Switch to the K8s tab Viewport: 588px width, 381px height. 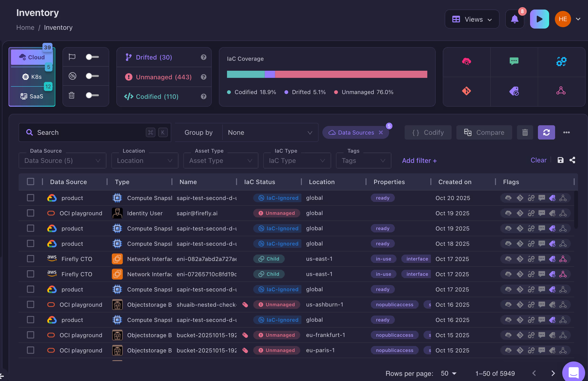[x=32, y=77]
